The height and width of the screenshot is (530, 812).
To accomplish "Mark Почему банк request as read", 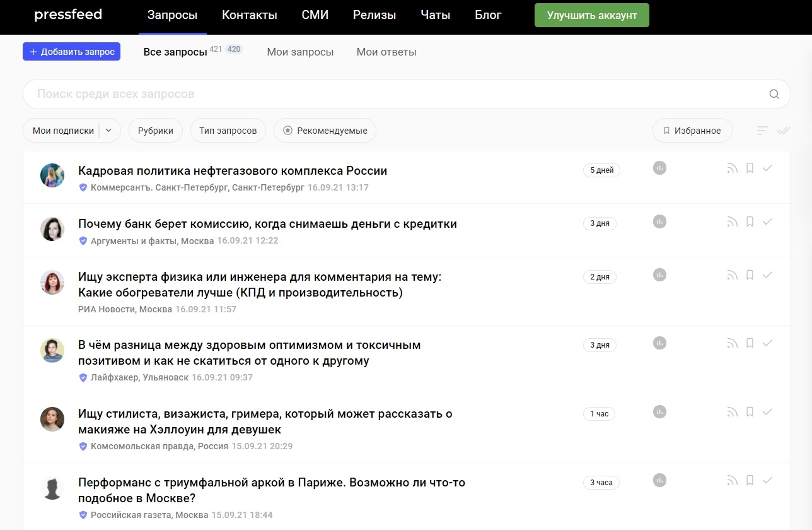I will (x=767, y=221).
